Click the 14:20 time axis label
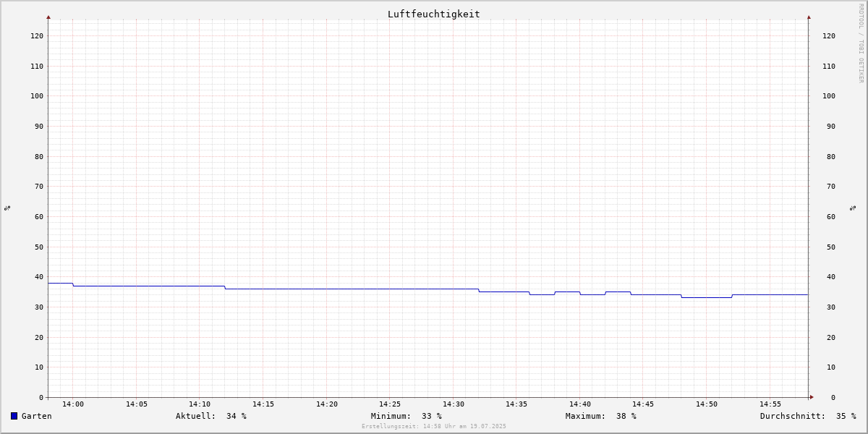The height and width of the screenshot is (434, 868). (x=327, y=404)
